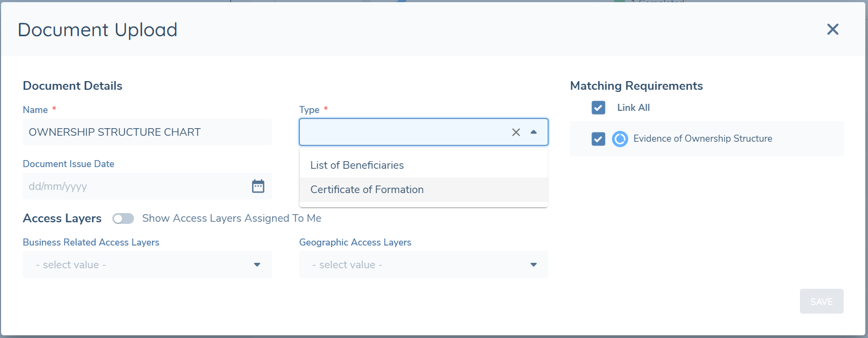The image size is (868, 338).
Task: Collapse the Type dropdown using the caret
Action: [x=534, y=132]
